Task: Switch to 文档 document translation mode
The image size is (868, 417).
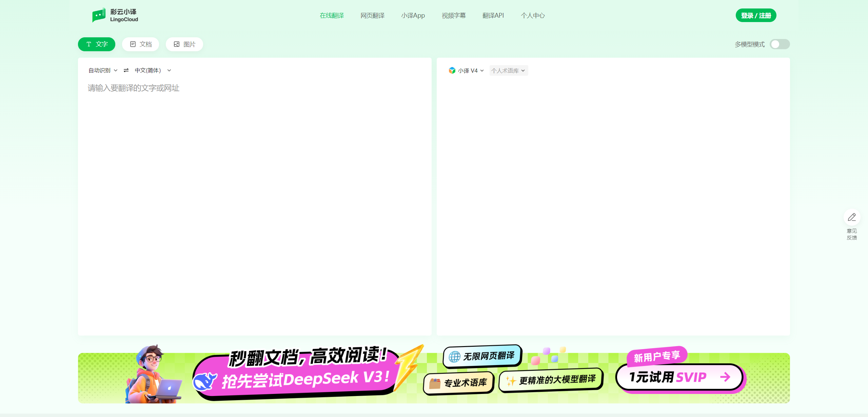Action: coord(140,44)
